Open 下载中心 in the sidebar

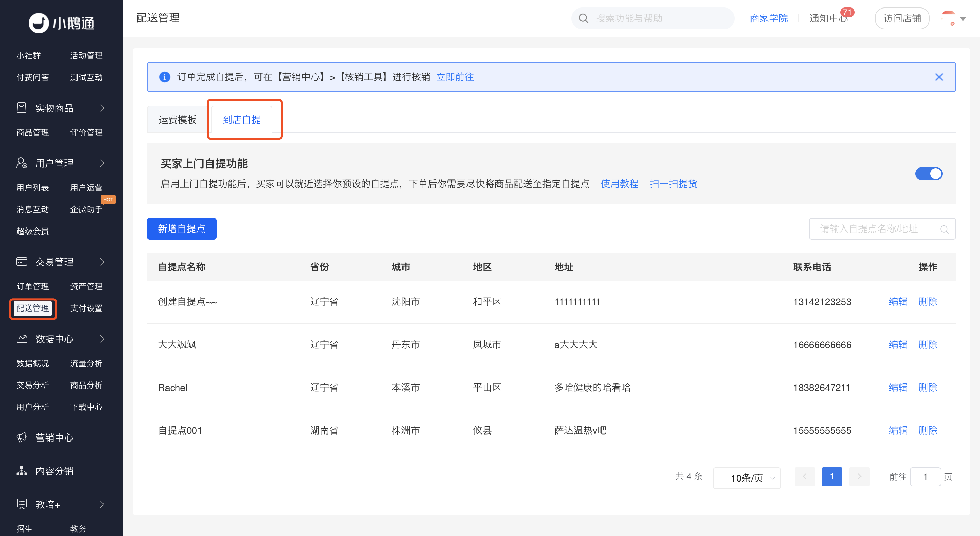(x=86, y=407)
